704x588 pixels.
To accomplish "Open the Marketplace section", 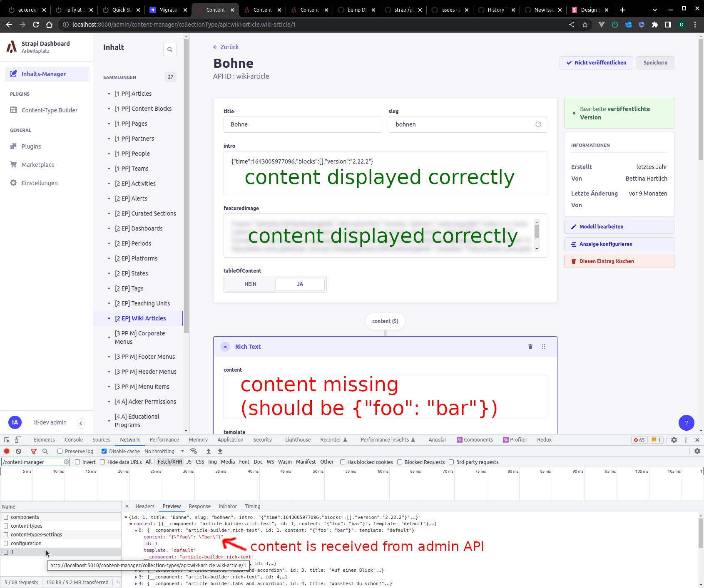I will click(37, 164).
